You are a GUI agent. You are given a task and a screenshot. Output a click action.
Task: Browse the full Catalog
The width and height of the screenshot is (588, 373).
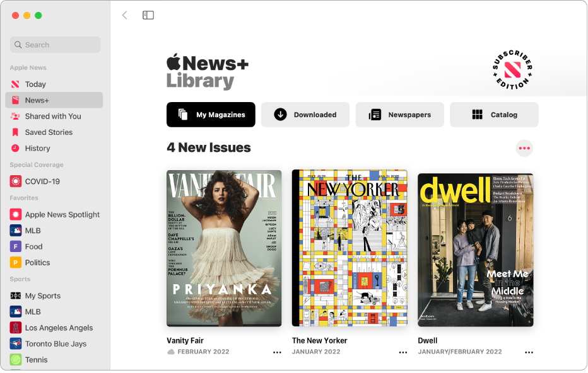coord(494,115)
